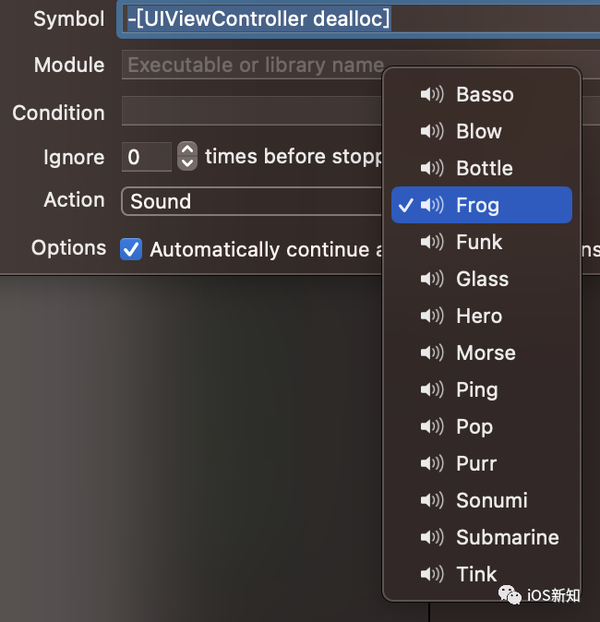Open the Action type dropdown showing Sound
Image resolution: width=600 pixels, height=622 pixels.
(250, 201)
